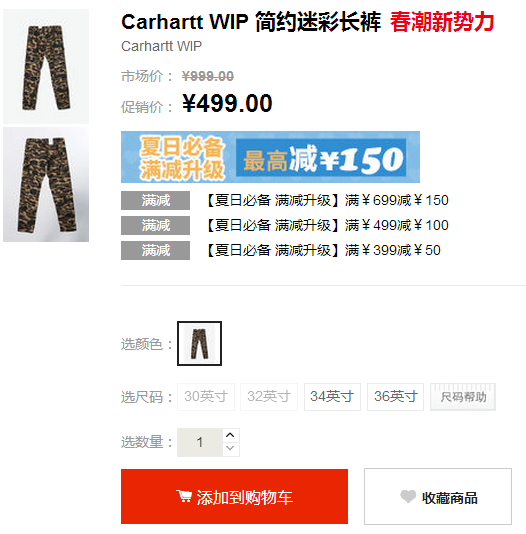The height and width of the screenshot is (534, 526).
Task: Click the shopping cart icon on red button
Action: pyautogui.click(x=184, y=496)
